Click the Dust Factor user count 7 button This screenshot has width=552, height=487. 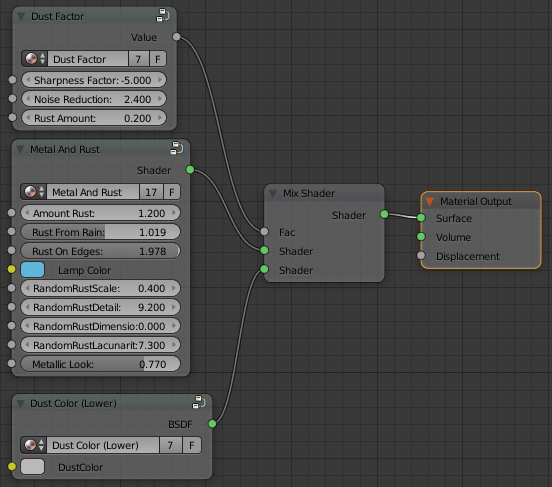[x=138, y=59]
